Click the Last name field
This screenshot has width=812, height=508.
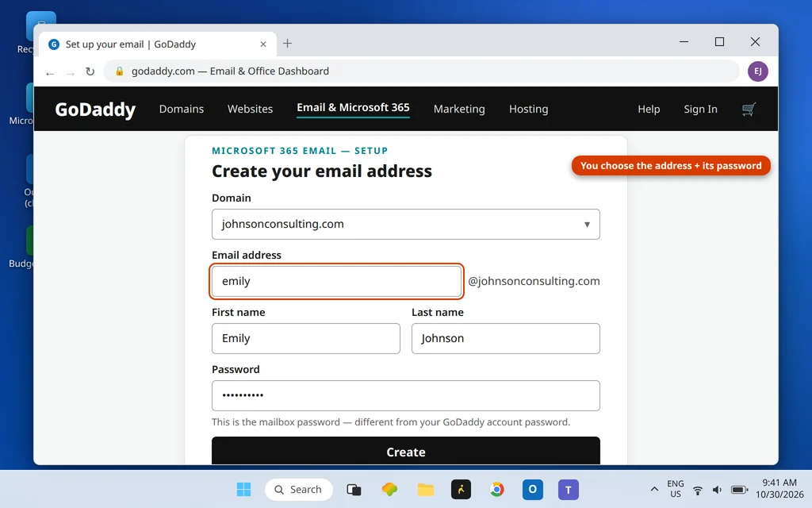click(x=505, y=338)
